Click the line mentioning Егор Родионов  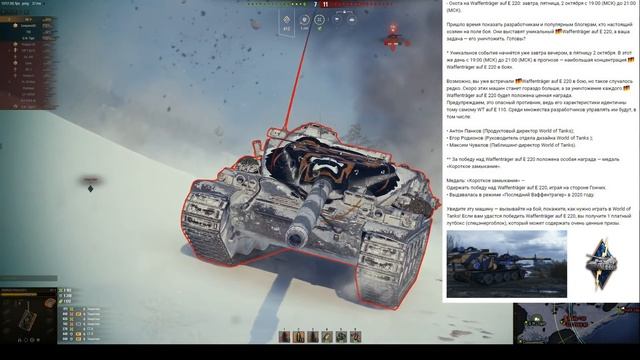(x=520, y=138)
